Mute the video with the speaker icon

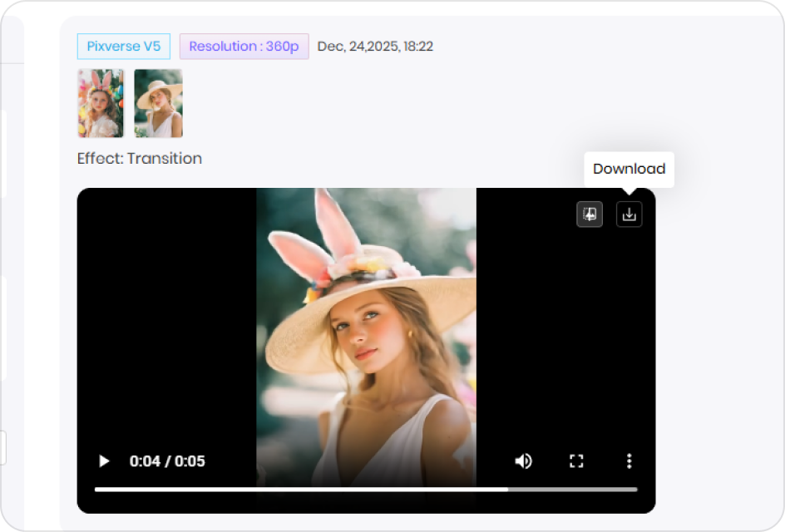pyautogui.click(x=523, y=461)
